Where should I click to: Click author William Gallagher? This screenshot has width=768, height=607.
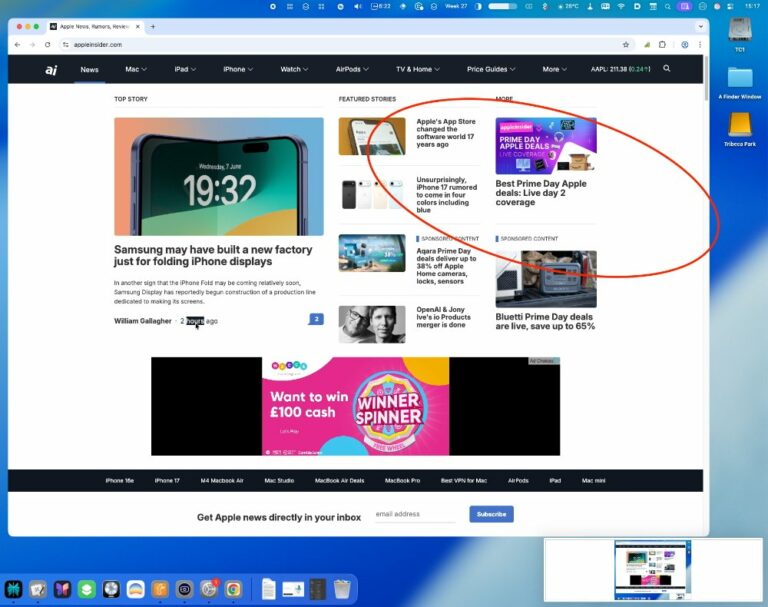coord(143,321)
